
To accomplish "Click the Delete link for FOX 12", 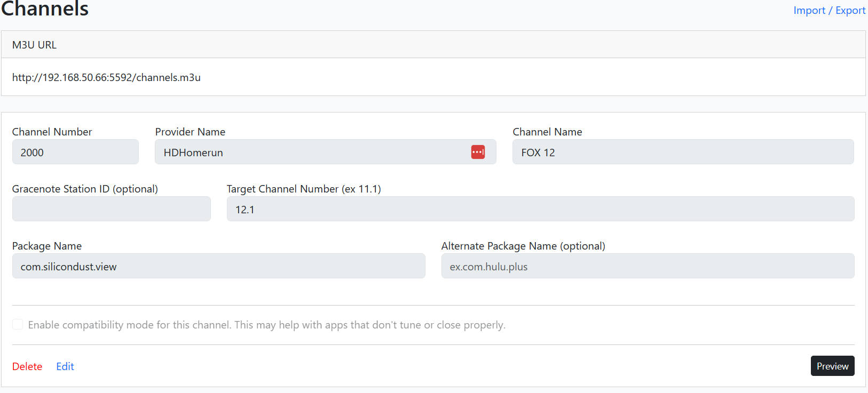I will pos(27,366).
